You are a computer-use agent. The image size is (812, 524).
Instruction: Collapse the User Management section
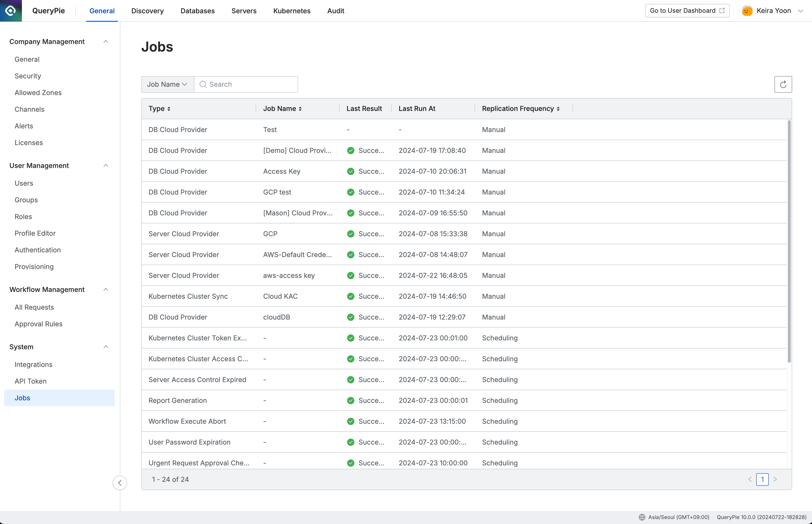point(106,165)
